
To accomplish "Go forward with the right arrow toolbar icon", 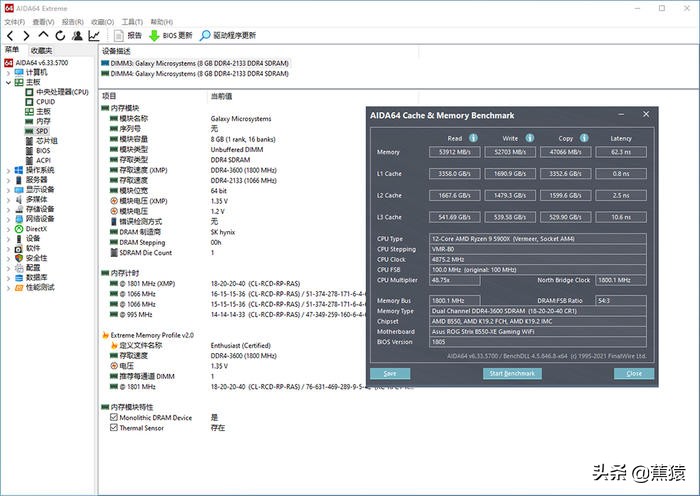I will point(26,36).
